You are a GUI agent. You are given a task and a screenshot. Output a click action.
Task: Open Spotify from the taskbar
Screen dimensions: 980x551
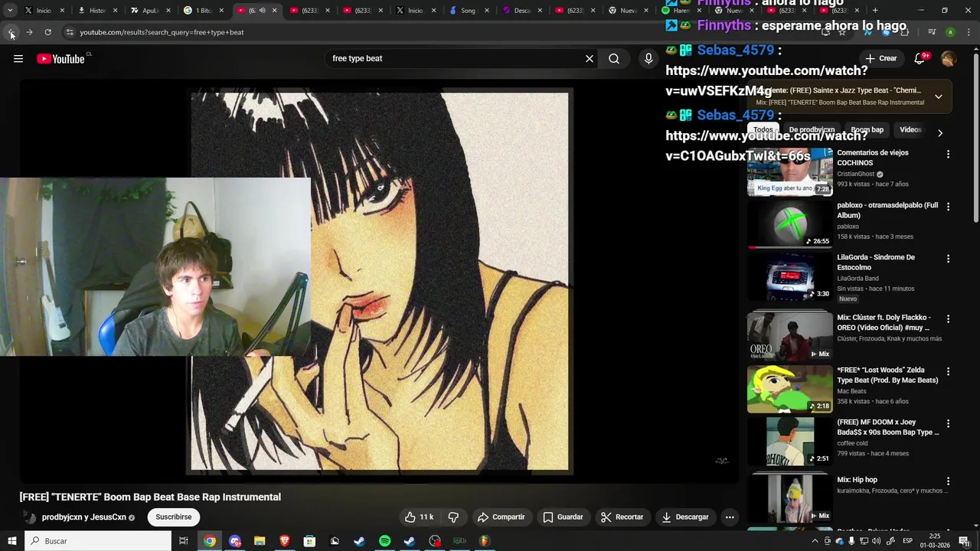pos(385,541)
